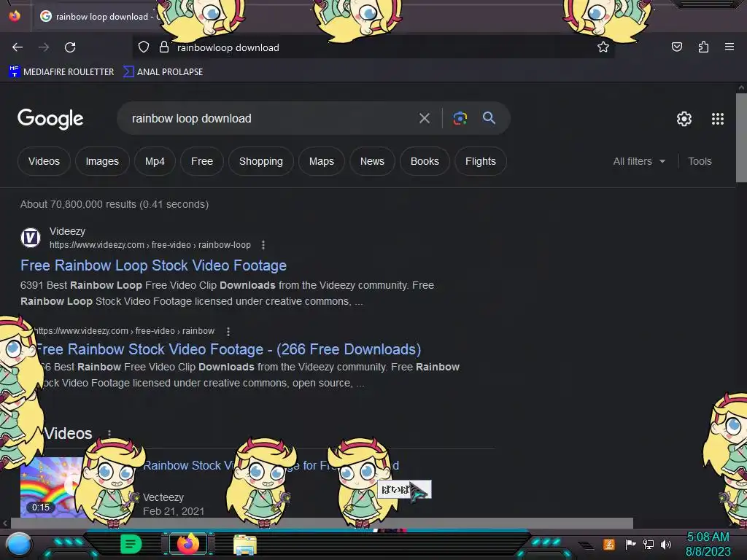Open the extensions puzzle icon
747x560 pixels.
click(703, 47)
